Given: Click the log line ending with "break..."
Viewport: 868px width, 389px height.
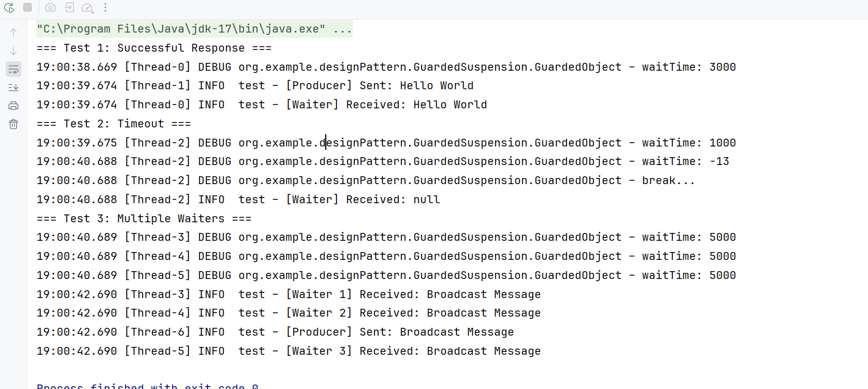Looking at the screenshot, I should (x=366, y=180).
